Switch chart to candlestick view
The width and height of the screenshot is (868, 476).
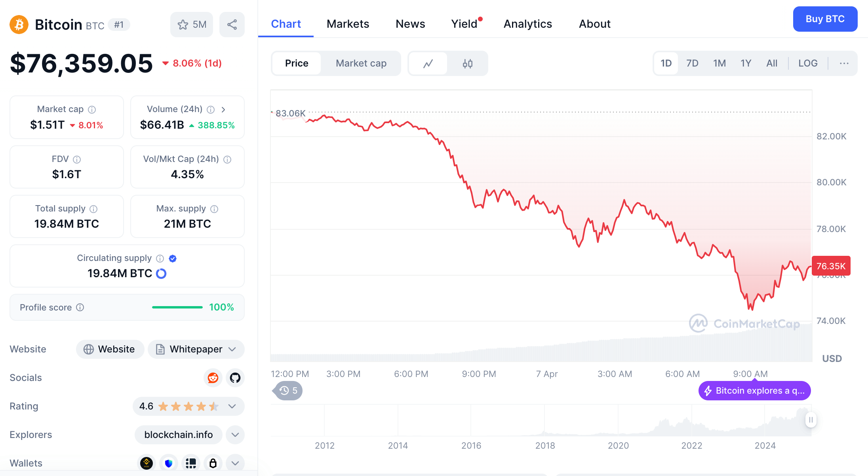coord(467,63)
